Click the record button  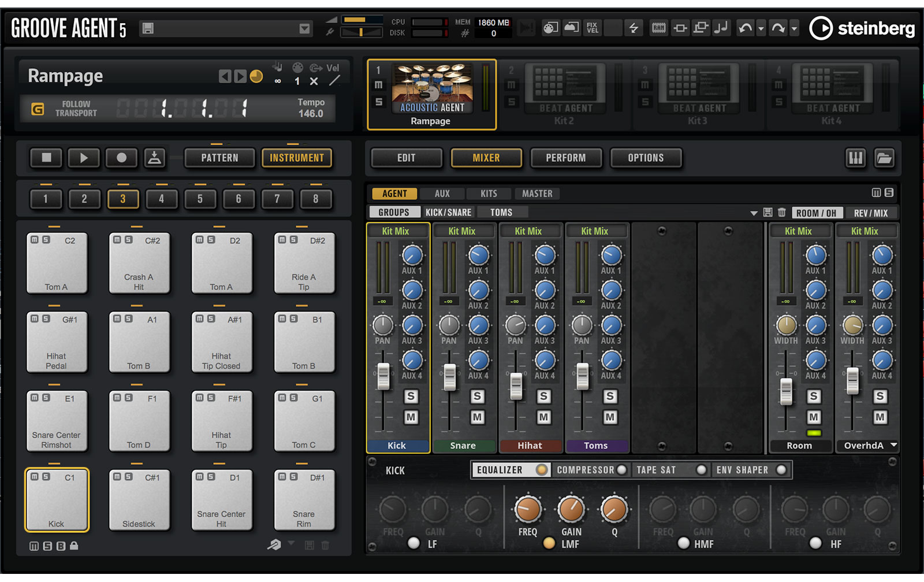coord(121,158)
